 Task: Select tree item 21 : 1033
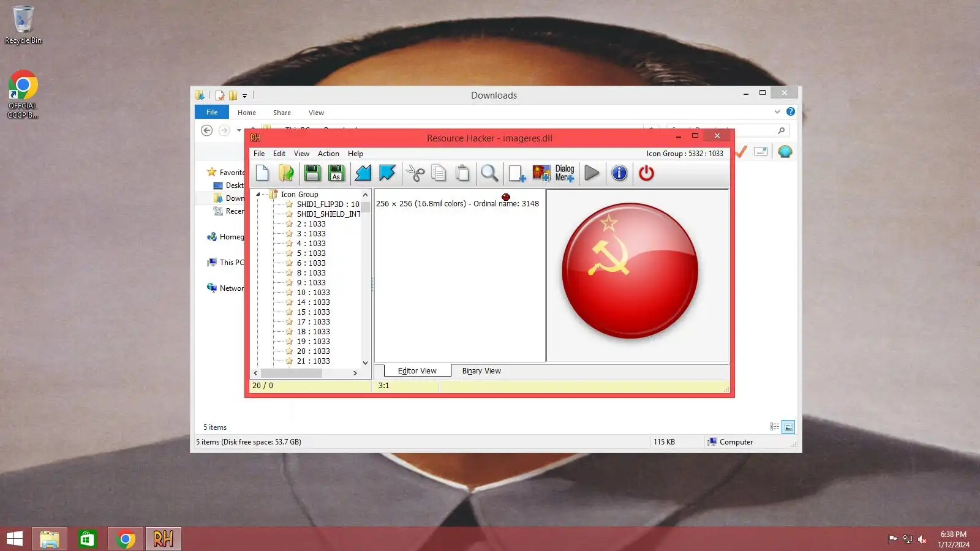313,361
